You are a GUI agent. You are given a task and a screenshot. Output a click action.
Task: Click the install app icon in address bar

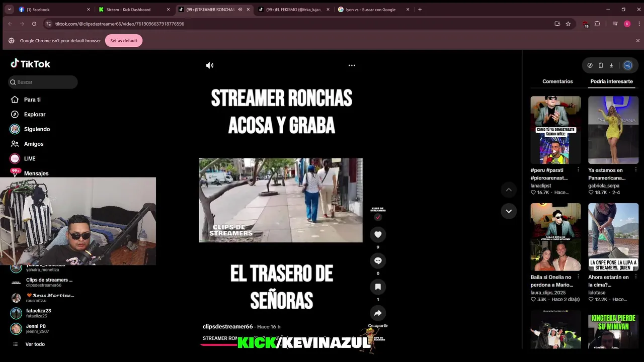pyautogui.click(x=557, y=24)
